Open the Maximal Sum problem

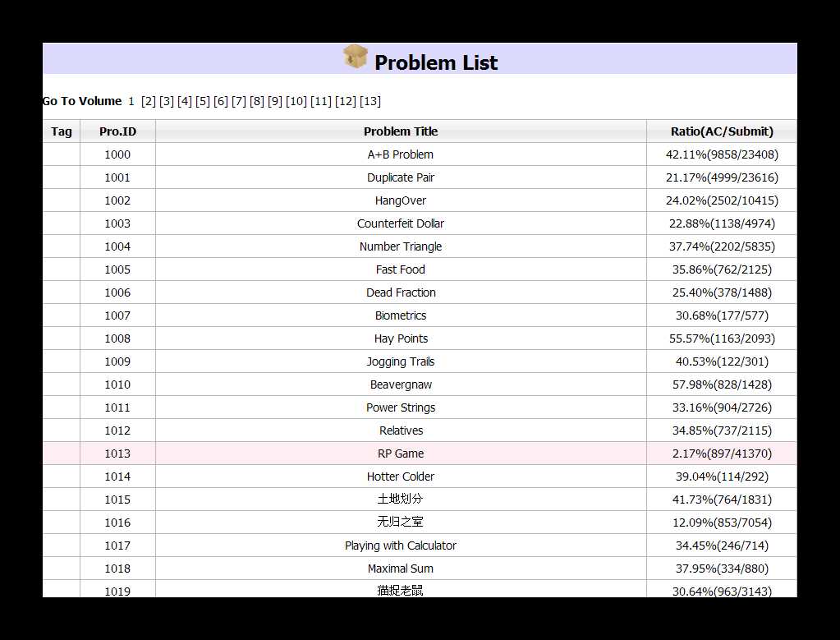pos(401,569)
